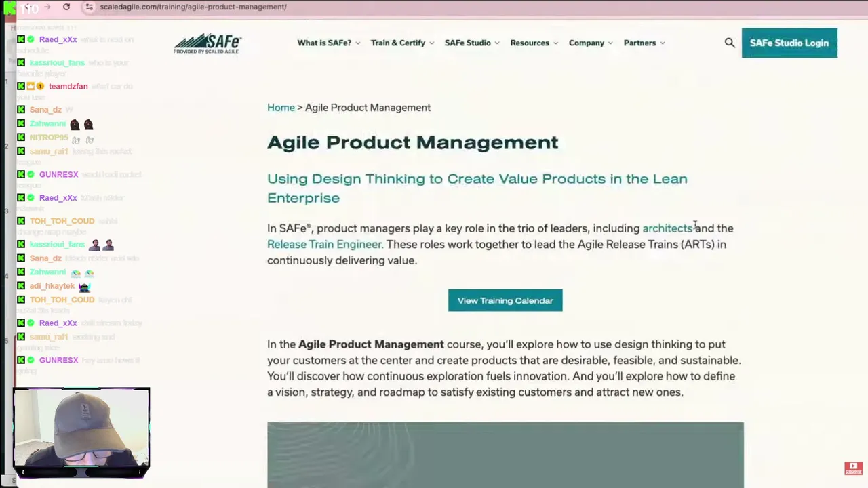Click the teamdzfan username in chat
This screenshot has width=868, height=488.
pos(68,87)
